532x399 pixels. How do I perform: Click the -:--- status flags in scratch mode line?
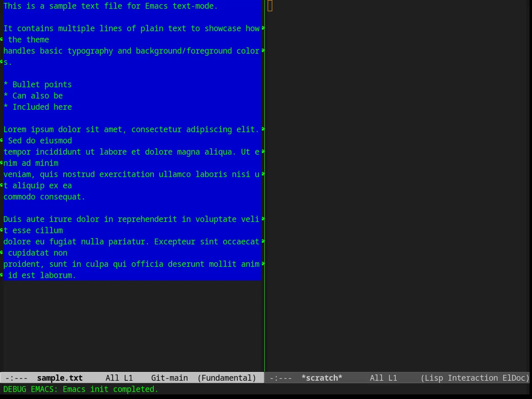coord(281,378)
